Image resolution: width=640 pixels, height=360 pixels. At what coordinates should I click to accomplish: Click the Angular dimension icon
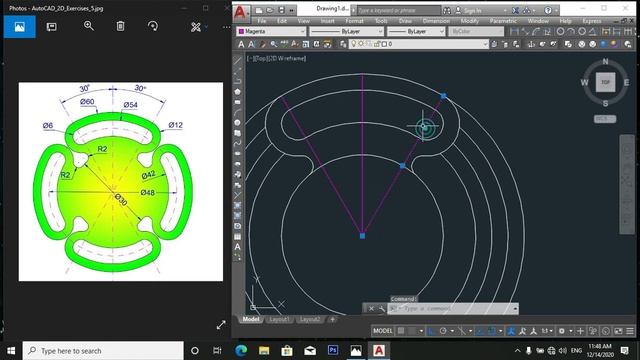[x=593, y=31]
